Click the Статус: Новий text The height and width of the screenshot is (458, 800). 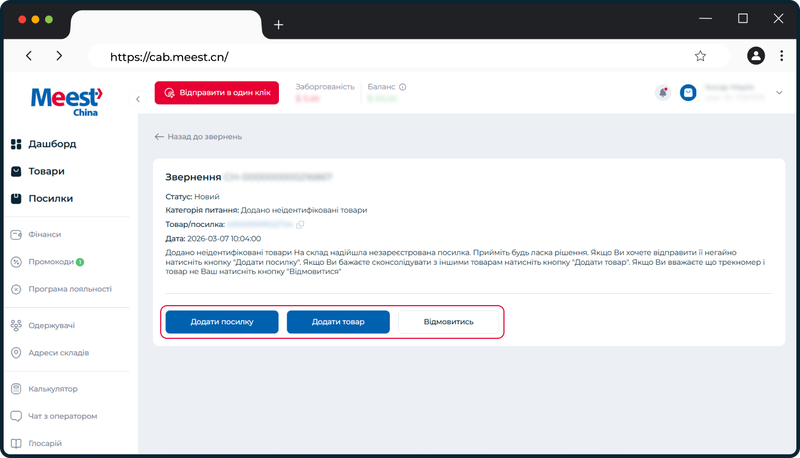pos(192,196)
